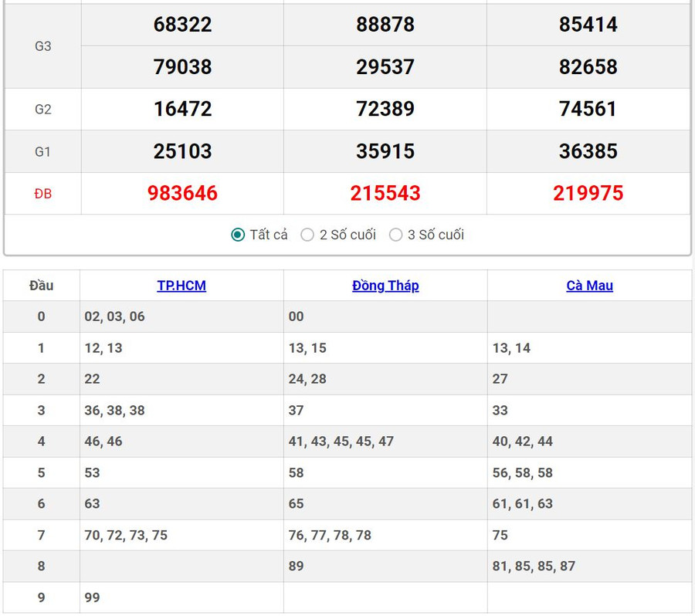This screenshot has width=695, height=616.
Task: Select the 'Tất cả' radio option
Action: (x=239, y=235)
